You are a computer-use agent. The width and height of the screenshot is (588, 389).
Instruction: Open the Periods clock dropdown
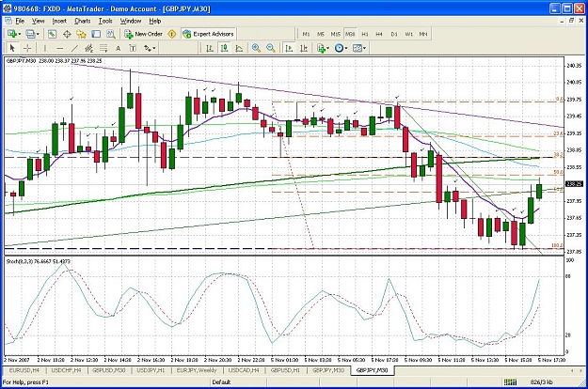point(341,48)
